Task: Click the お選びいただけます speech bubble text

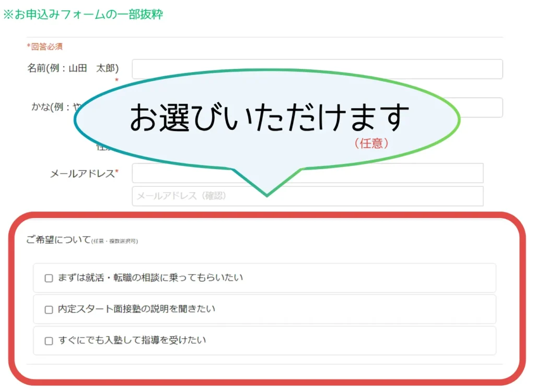Action: [x=269, y=117]
